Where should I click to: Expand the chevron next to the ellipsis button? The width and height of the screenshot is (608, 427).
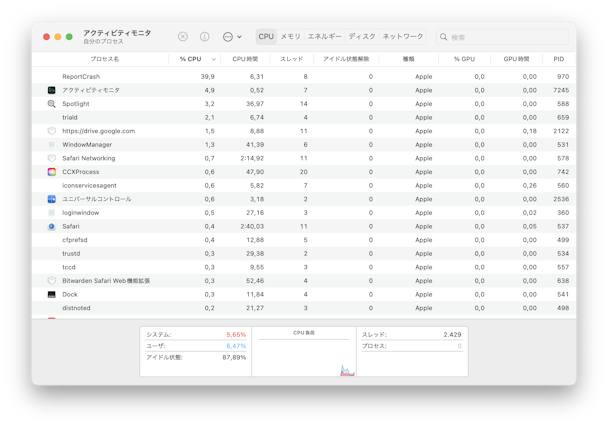click(240, 37)
